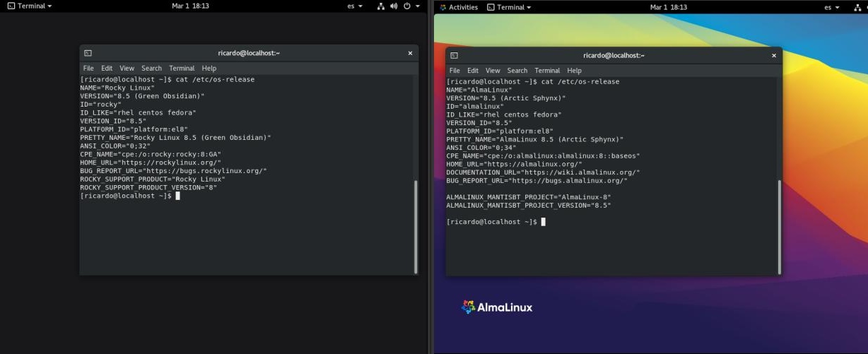This screenshot has height=354, width=868.
Task: Open View menu in AlmaLinux terminal
Action: pyautogui.click(x=493, y=71)
